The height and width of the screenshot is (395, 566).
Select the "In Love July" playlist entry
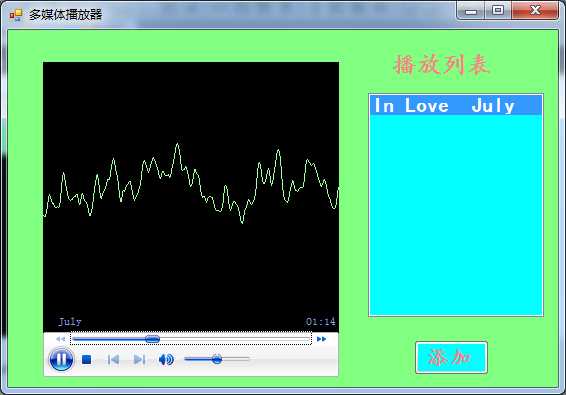pyautogui.click(x=456, y=105)
